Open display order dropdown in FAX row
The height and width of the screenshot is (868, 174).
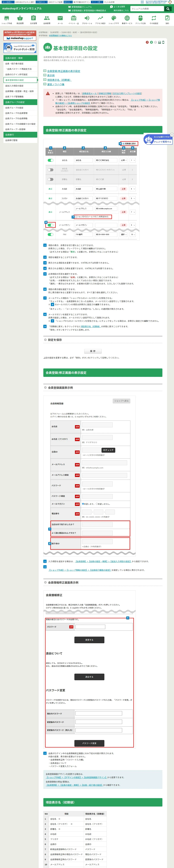[133, 234]
